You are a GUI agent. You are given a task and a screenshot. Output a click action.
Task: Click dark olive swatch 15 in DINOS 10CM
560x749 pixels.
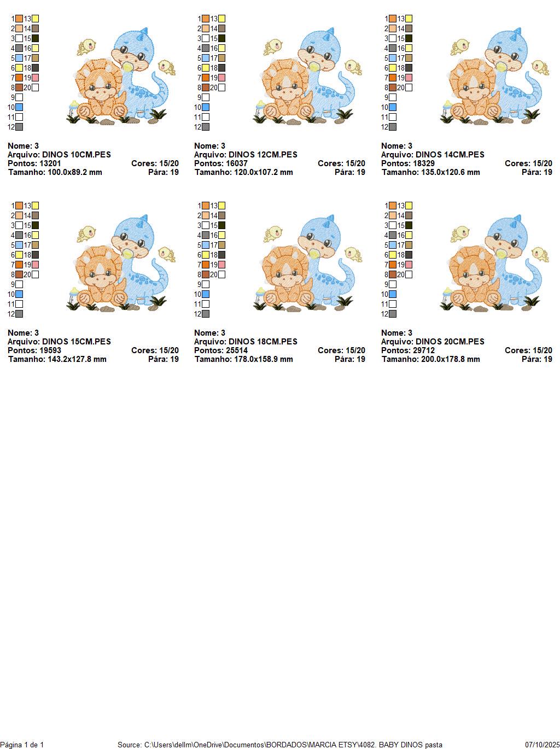pos(35,38)
